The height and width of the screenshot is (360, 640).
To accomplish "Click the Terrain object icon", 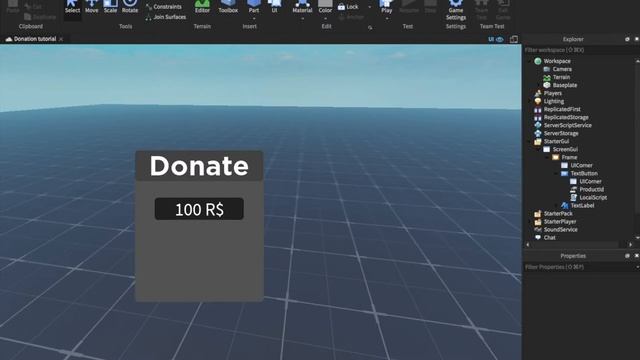I will (x=547, y=77).
